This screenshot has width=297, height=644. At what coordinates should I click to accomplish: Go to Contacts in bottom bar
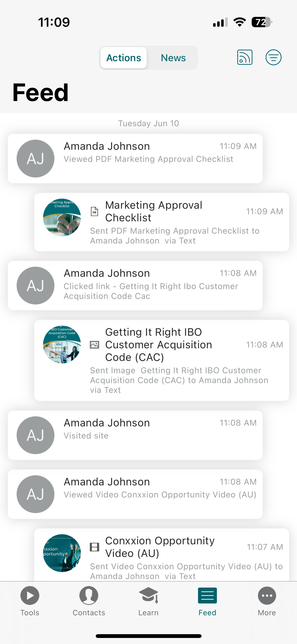tap(89, 596)
